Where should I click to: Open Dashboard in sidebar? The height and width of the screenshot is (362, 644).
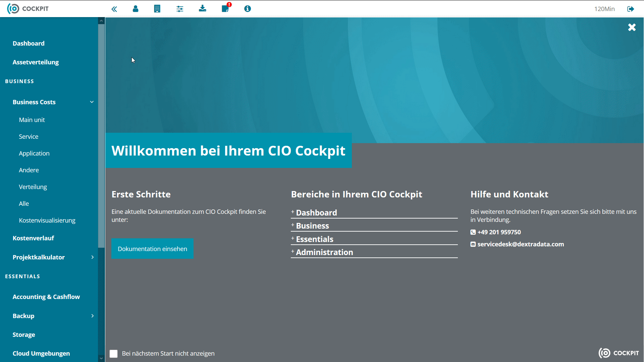point(29,43)
